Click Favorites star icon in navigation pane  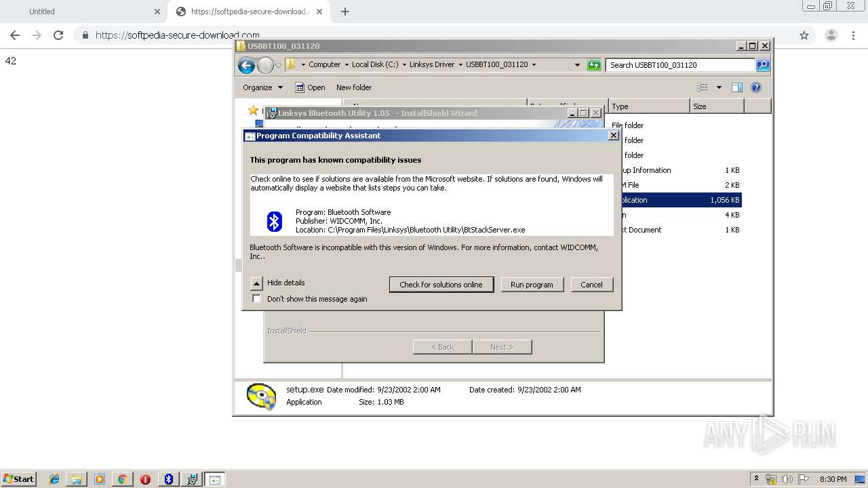pos(254,110)
